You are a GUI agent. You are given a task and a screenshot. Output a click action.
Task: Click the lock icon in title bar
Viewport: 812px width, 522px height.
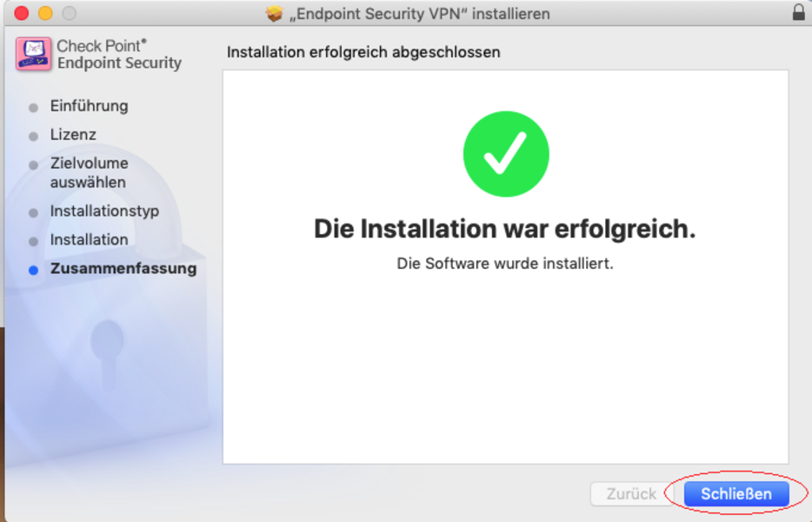pyautogui.click(x=799, y=12)
